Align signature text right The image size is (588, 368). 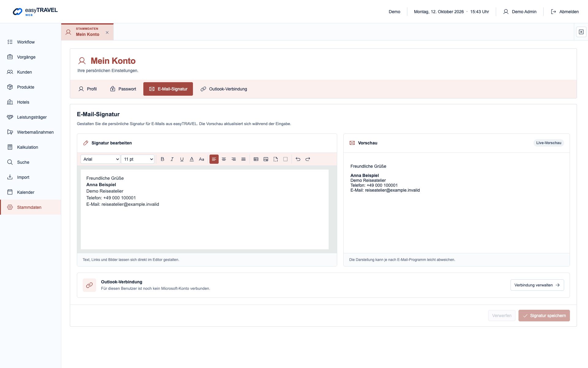[x=234, y=159]
